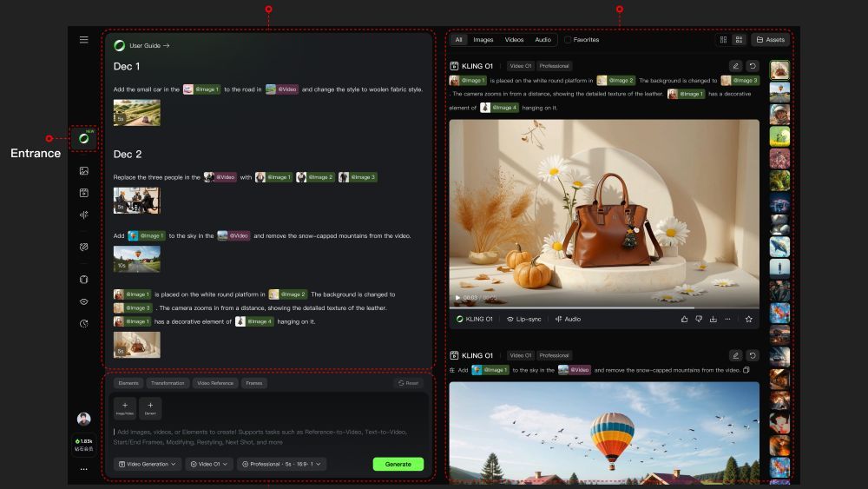Open the hamburger menu in the sidebar
The width and height of the screenshot is (868, 489).
click(83, 40)
